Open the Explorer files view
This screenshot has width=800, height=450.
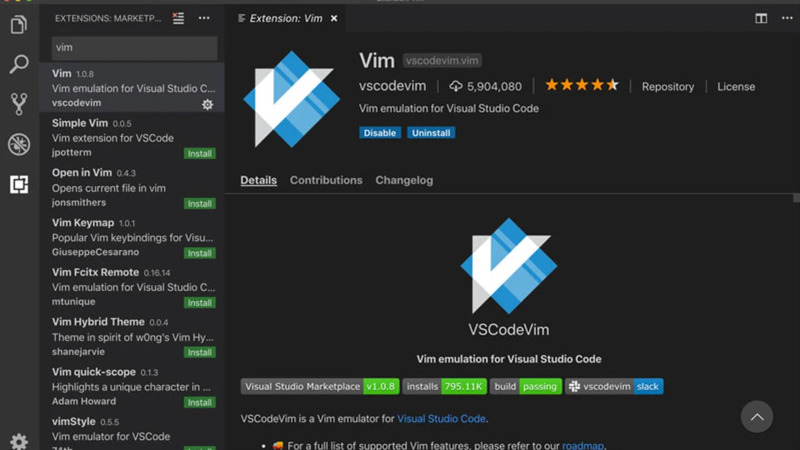tap(19, 24)
